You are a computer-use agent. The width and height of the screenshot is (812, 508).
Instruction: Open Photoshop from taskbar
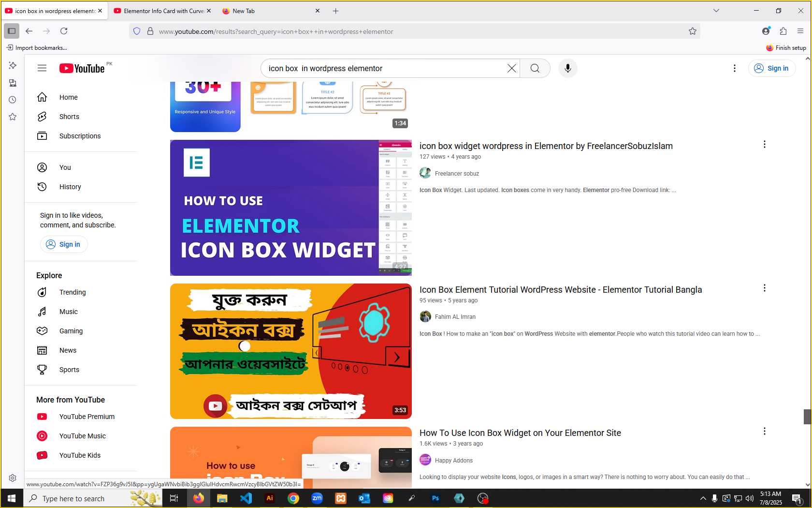pos(435,498)
